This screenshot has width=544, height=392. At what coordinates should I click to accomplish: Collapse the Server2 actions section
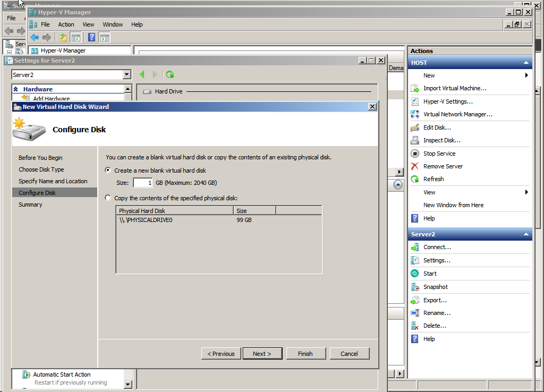click(526, 234)
